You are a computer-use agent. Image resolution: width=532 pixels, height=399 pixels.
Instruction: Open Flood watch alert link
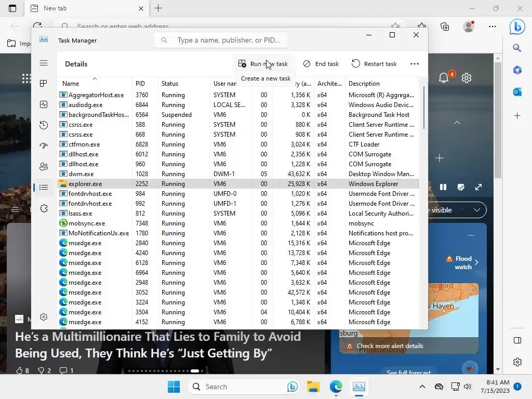point(462,262)
